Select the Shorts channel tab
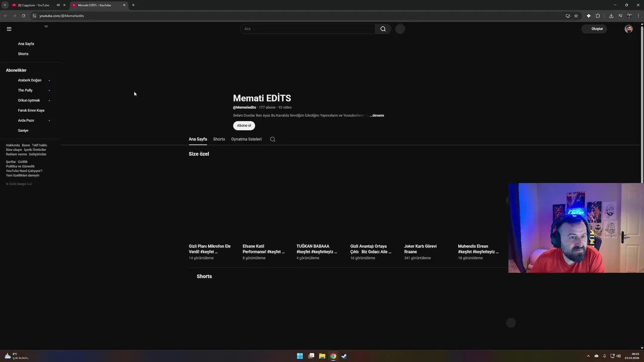The height and width of the screenshot is (362, 644). click(x=219, y=139)
